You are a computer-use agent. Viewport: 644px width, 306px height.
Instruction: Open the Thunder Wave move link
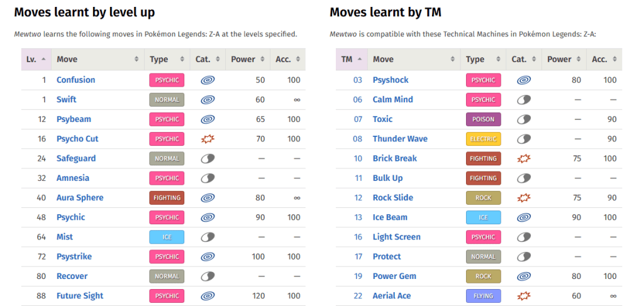point(400,139)
